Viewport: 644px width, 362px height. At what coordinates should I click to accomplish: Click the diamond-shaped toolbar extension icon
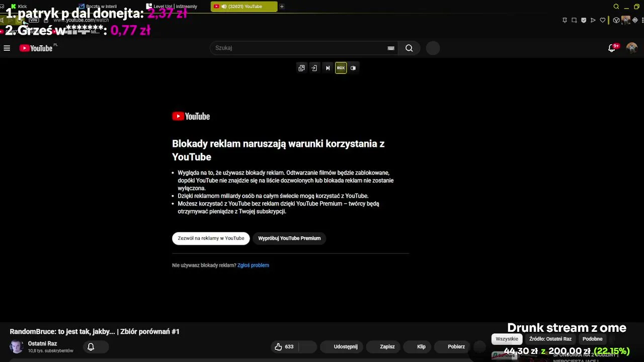coord(635,20)
